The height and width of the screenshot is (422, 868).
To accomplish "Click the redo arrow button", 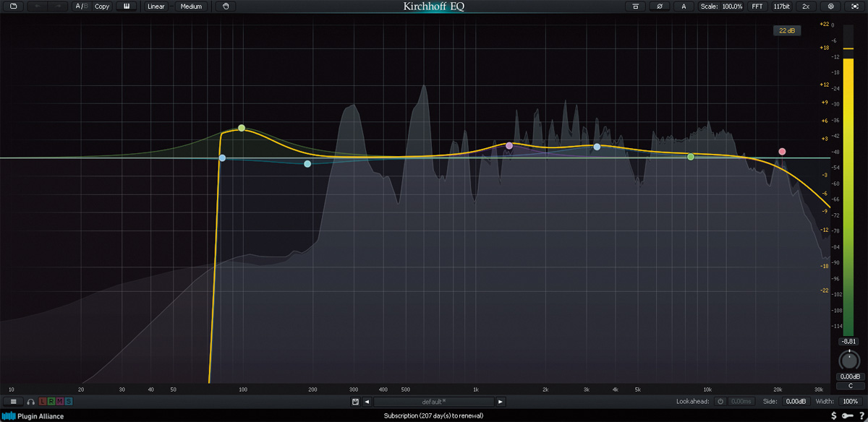I will coord(59,7).
